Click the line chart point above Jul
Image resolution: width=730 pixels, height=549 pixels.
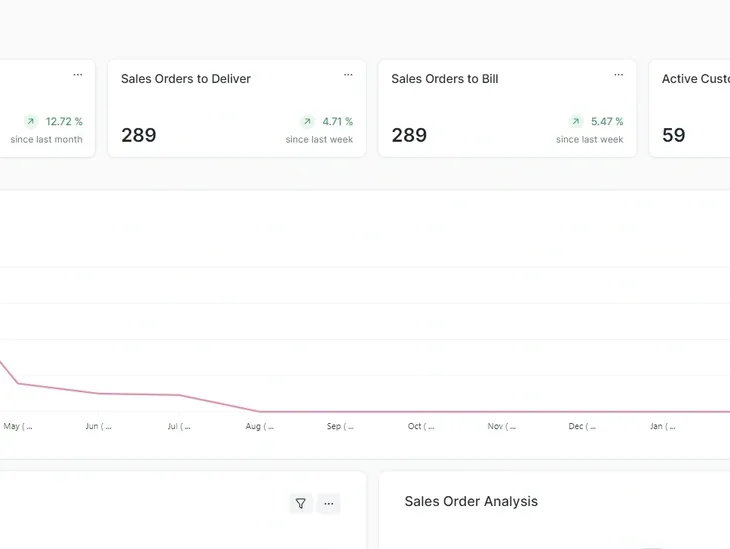click(179, 395)
